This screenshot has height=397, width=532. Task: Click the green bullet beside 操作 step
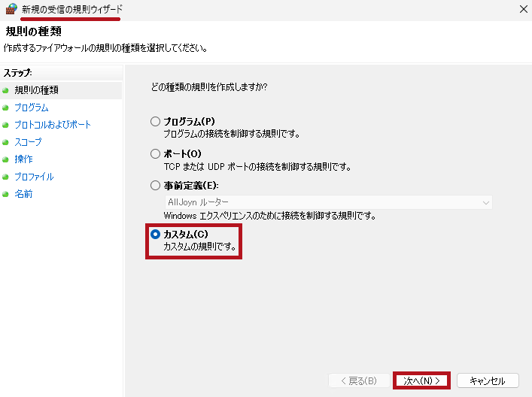(x=5, y=160)
